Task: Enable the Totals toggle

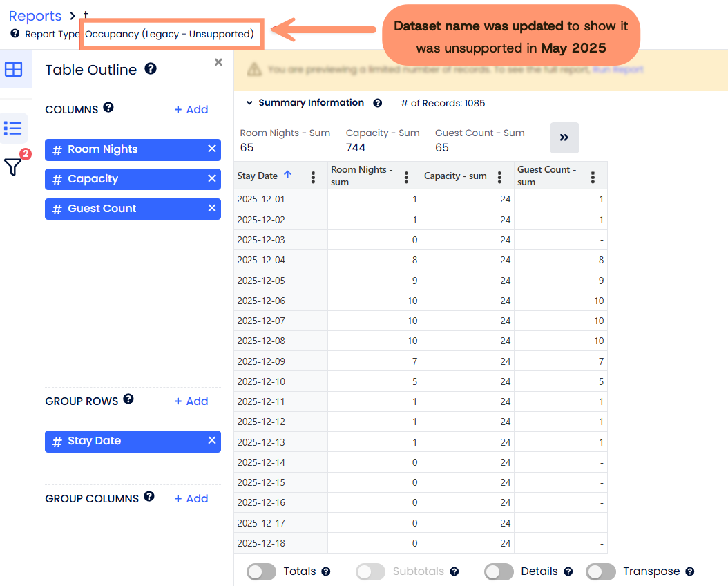Action: pyautogui.click(x=262, y=571)
